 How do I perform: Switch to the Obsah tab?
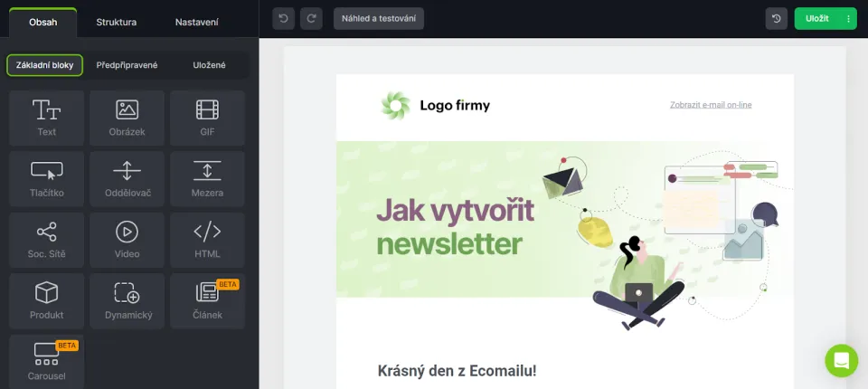(x=43, y=23)
